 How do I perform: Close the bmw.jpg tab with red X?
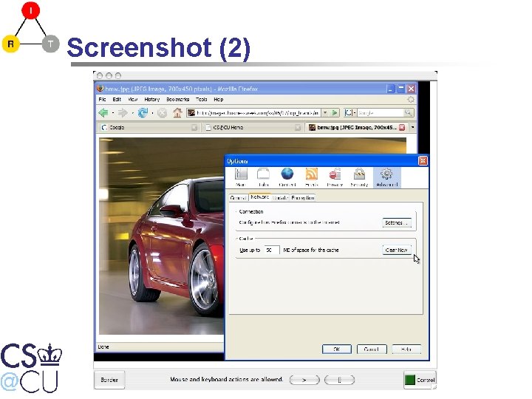pyautogui.click(x=402, y=128)
